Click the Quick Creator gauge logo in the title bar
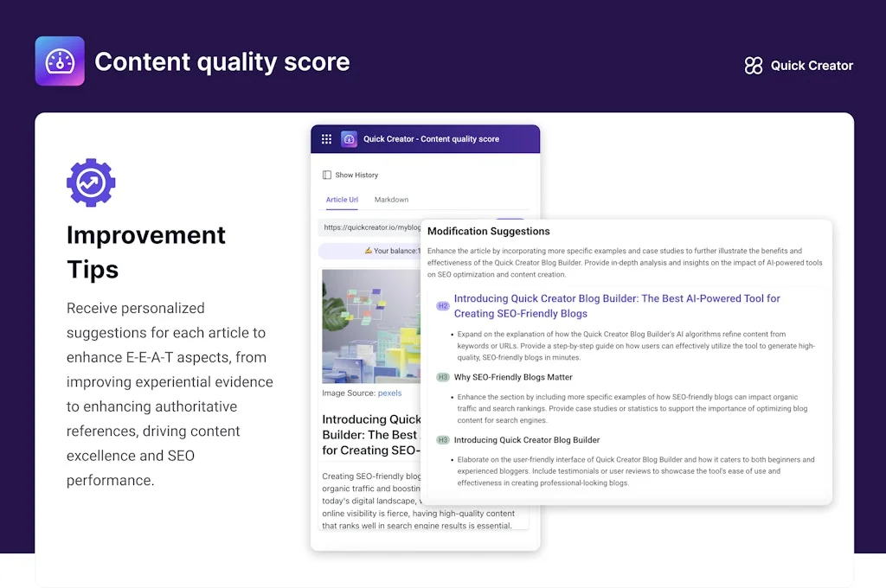 (x=349, y=139)
